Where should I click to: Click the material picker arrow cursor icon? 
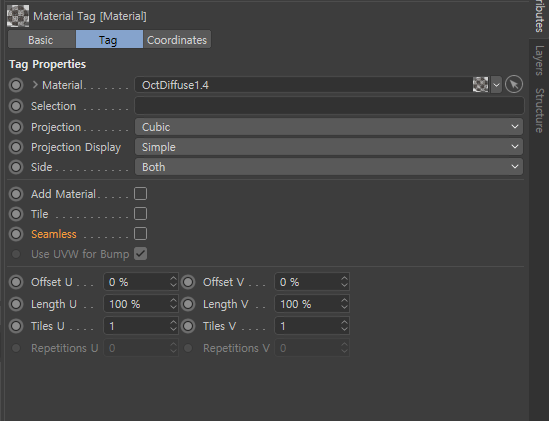click(x=514, y=84)
